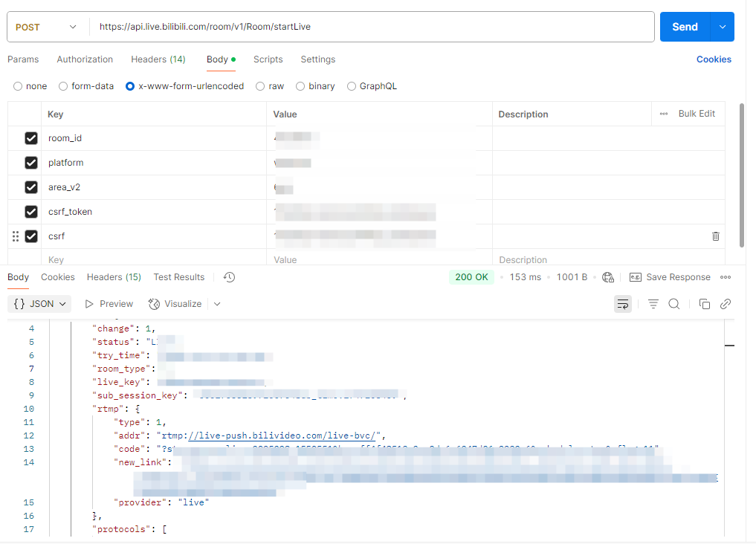
Task: Open the Headers (14) request tab
Action: (158, 59)
